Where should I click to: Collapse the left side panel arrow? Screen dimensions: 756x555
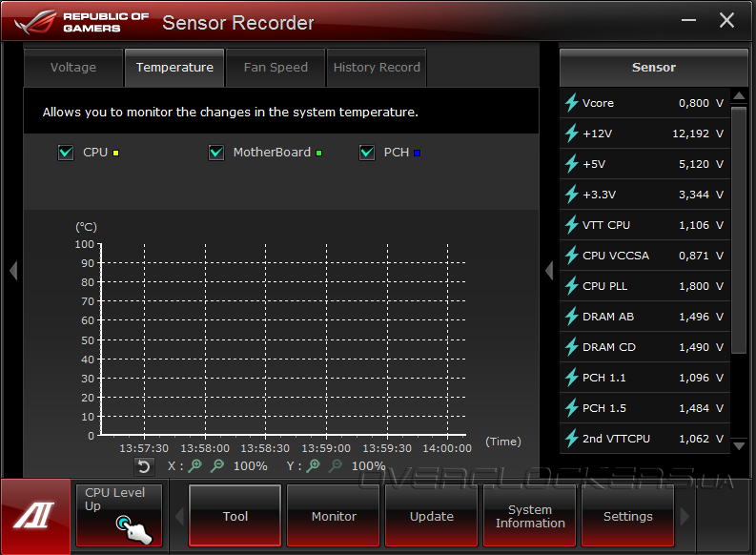click(13, 270)
